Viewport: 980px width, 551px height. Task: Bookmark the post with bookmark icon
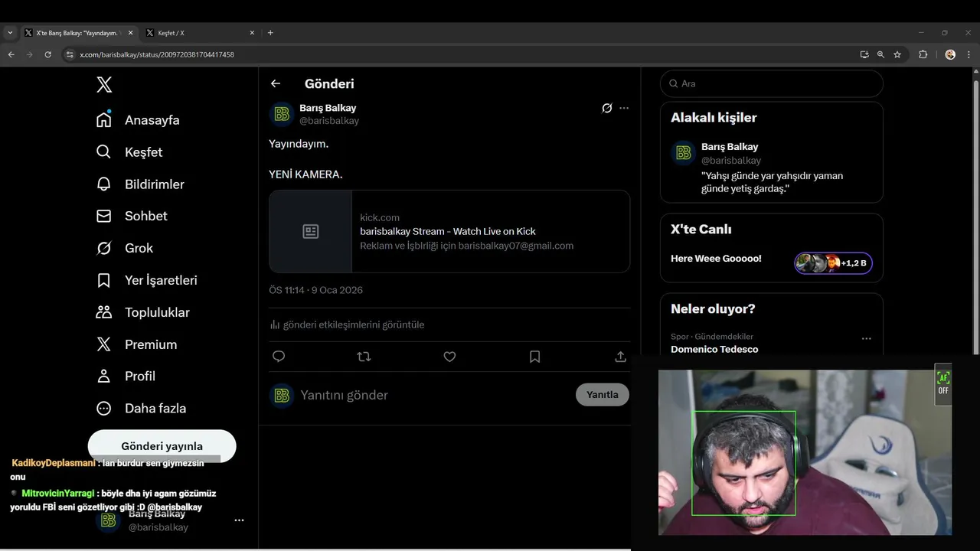535,357
